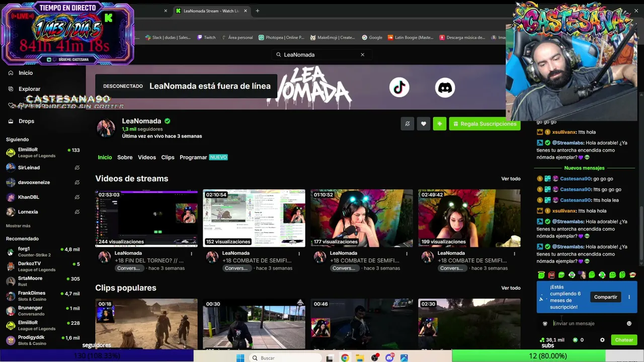Pick the angry red emote in chat
Viewport: 644px width, 362px height.
click(x=551, y=275)
